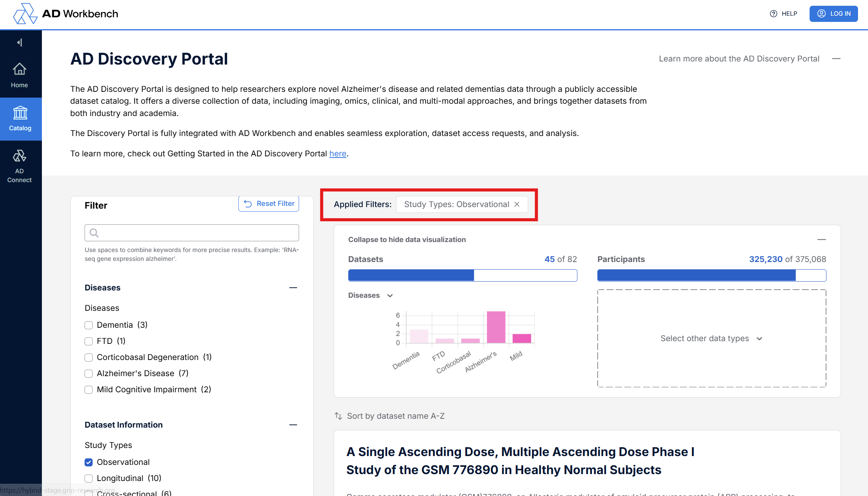Image resolution: width=868 pixels, height=496 pixels.
Task: Check the Dementia disease checkbox
Action: [x=89, y=325]
